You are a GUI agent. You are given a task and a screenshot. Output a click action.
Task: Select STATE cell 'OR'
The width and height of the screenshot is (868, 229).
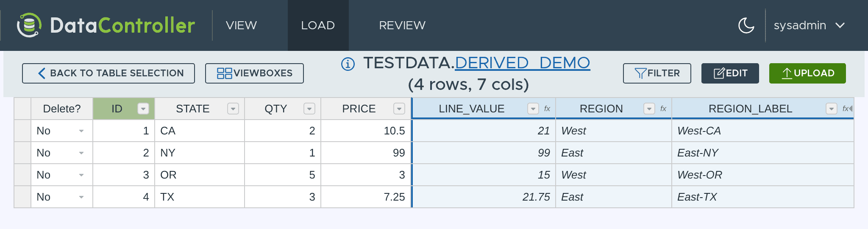point(200,175)
